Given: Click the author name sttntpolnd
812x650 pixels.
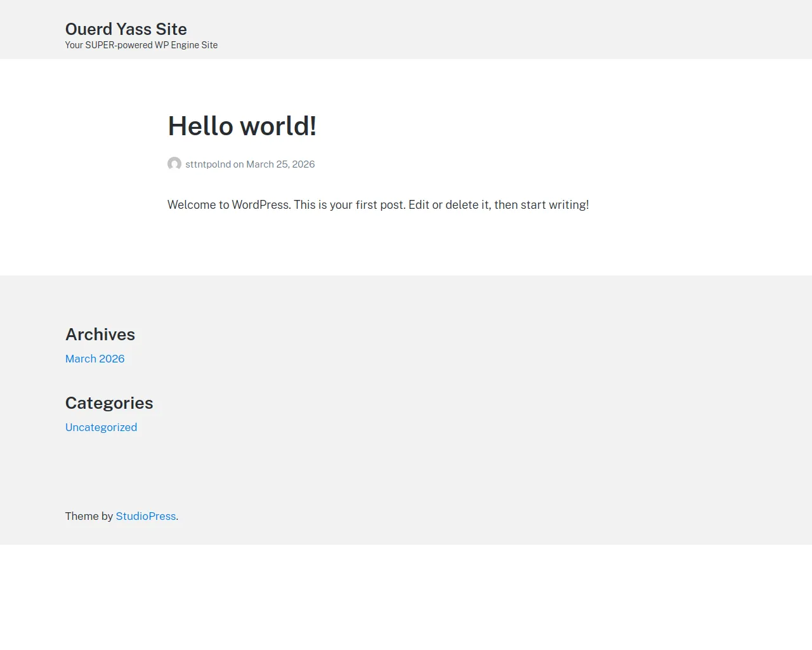Looking at the screenshot, I should point(208,164).
